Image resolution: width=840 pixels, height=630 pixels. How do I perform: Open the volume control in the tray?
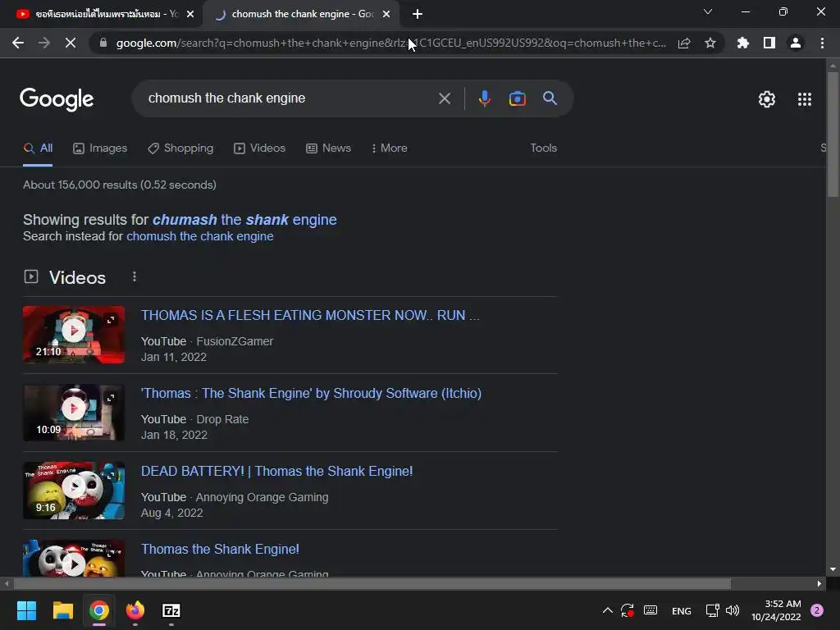(x=733, y=610)
